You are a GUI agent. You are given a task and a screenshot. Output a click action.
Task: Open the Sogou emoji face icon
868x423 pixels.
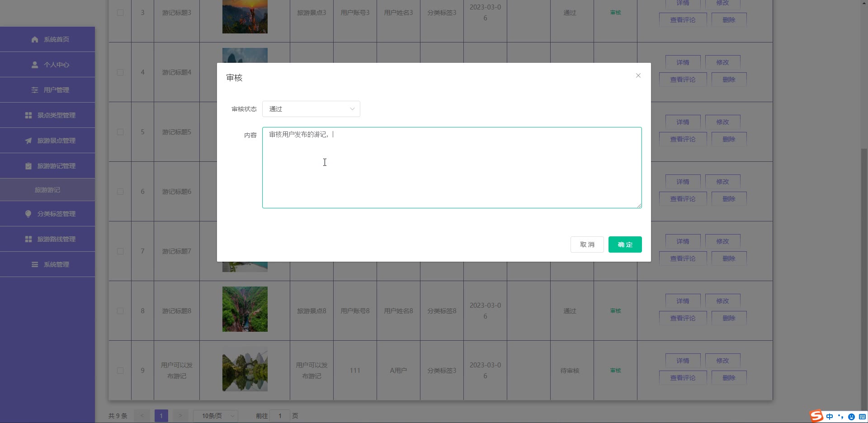click(x=851, y=417)
